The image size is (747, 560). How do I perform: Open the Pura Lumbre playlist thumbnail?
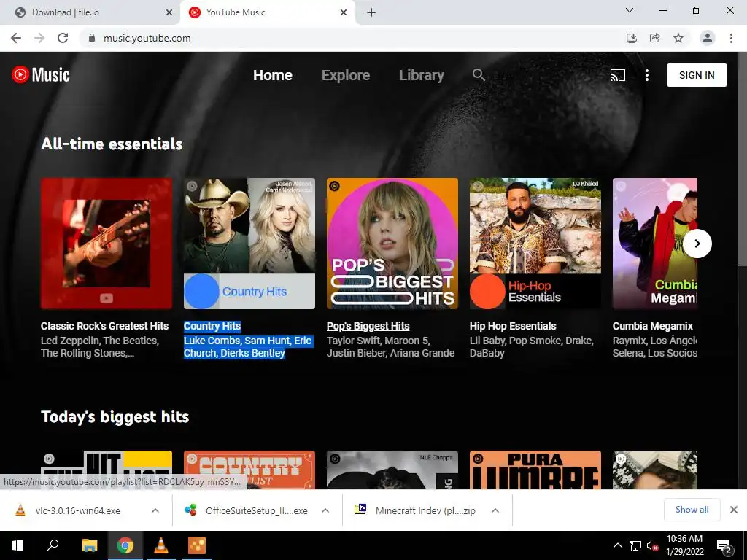coord(535,470)
